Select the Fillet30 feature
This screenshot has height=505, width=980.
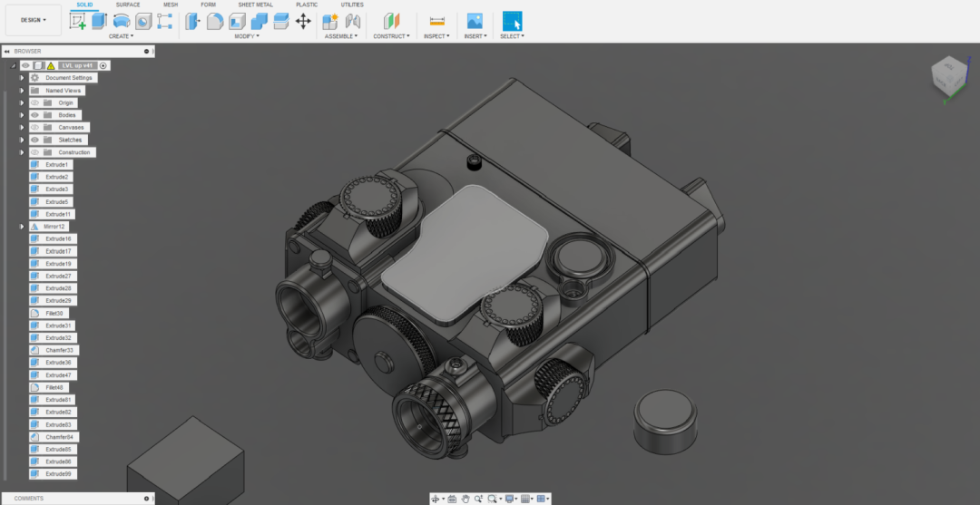tap(49, 314)
